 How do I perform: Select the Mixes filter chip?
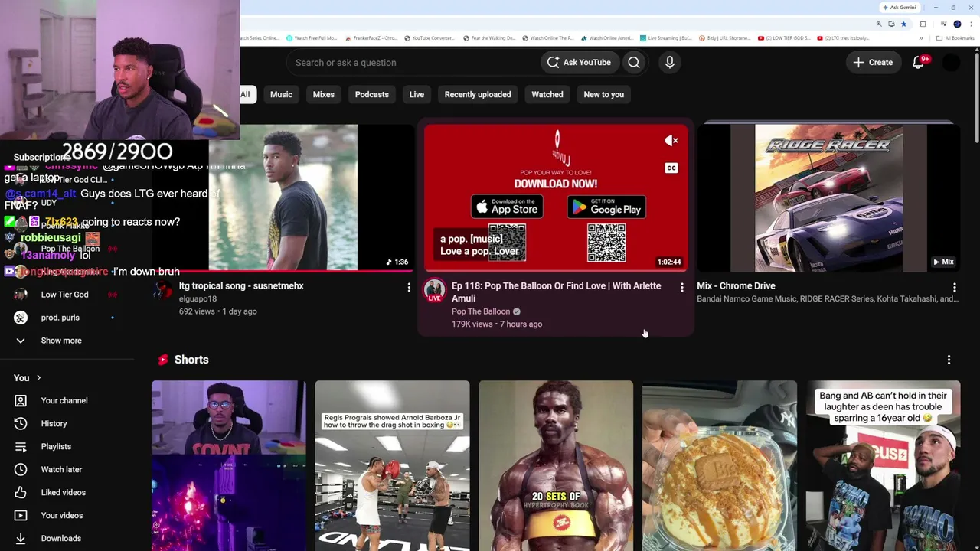(x=323, y=95)
